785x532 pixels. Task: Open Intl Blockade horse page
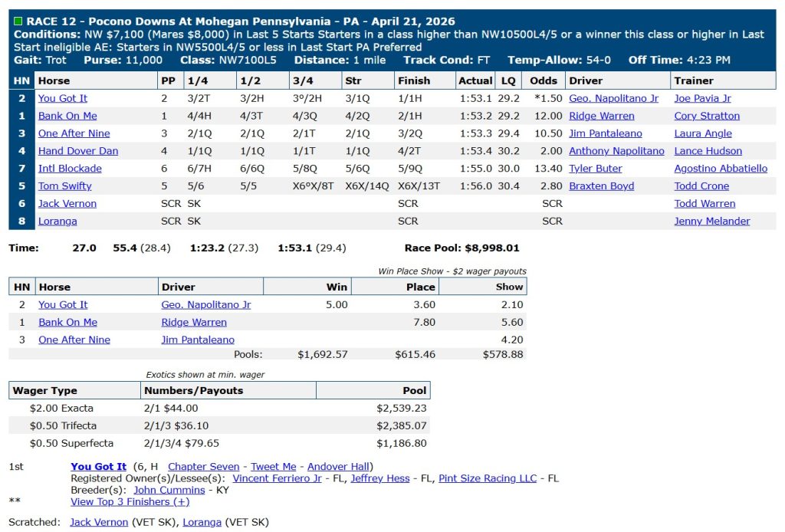(70, 169)
